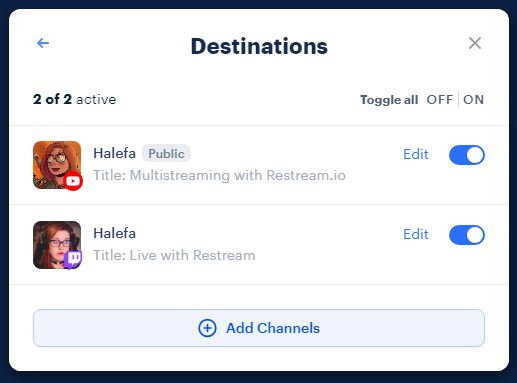Open the Twitch Halefa photo avatar
This screenshot has width=517, height=383.
tap(57, 245)
